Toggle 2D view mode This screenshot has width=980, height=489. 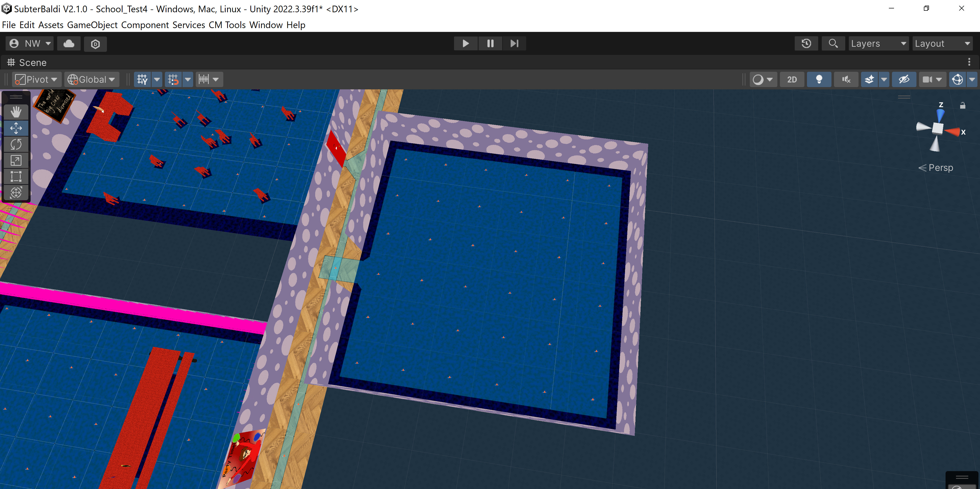pyautogui.click(x=792, y=79)
